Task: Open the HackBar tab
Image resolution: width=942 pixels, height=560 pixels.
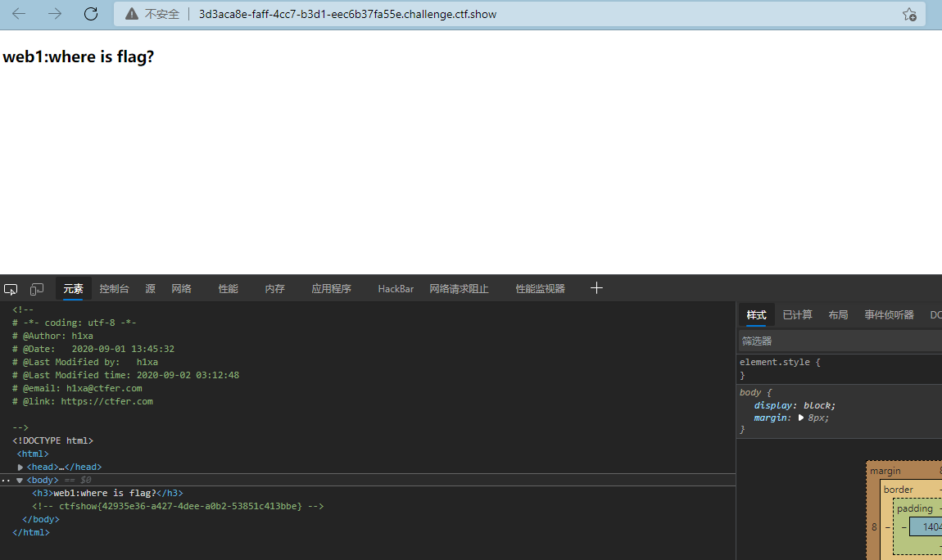Action: click(396, 289)
